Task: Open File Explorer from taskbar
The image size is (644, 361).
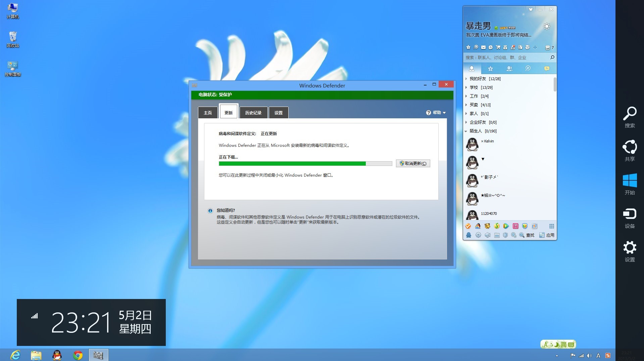Action: 36,355
